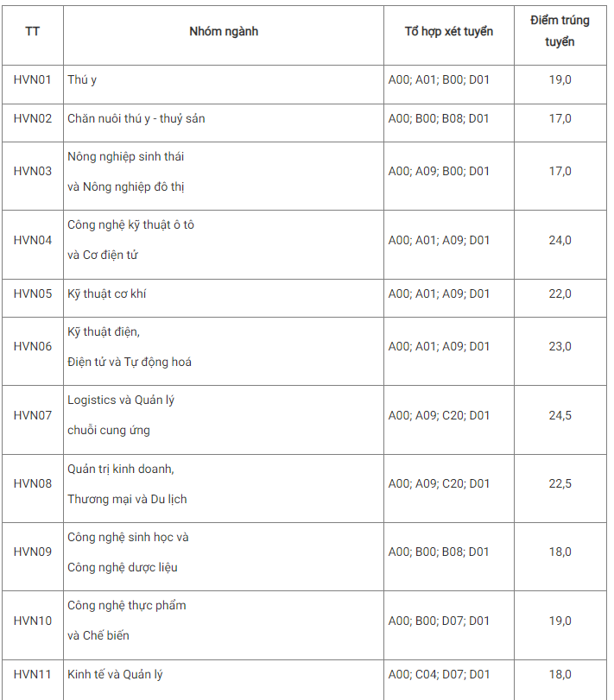Click the 24,5 admission score
This screenshot has height=700, width=614.
coord(560,415)
